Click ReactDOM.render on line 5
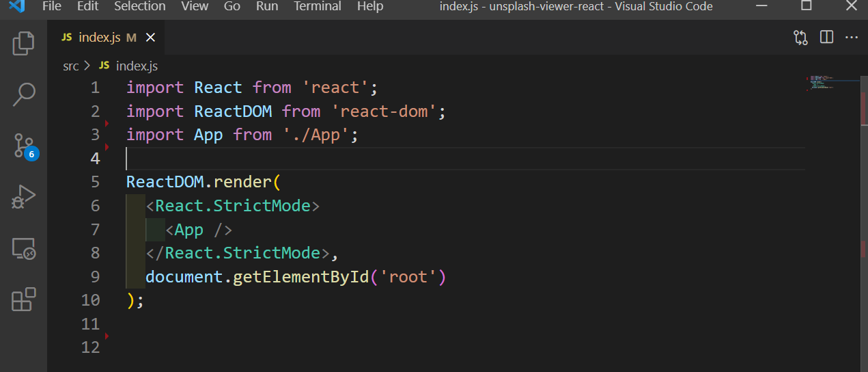Image resolution: width=868 pixels, height=372 pixels. click(199, 182)
